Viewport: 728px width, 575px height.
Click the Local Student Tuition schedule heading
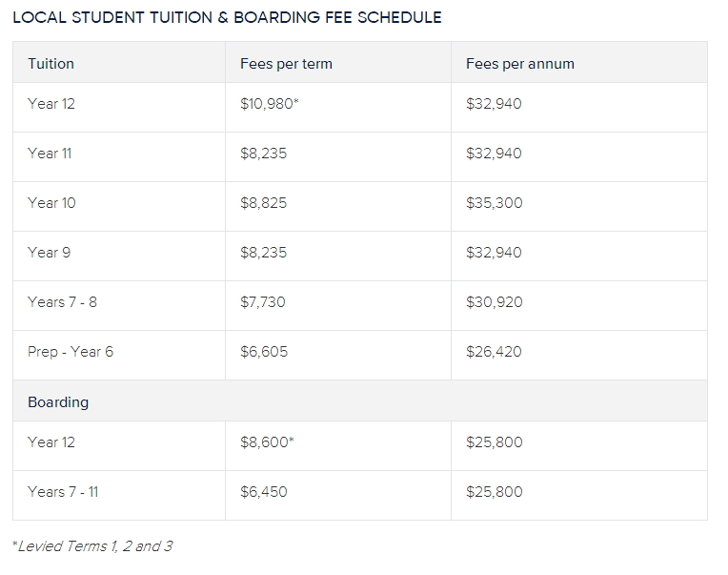[227, 17]
